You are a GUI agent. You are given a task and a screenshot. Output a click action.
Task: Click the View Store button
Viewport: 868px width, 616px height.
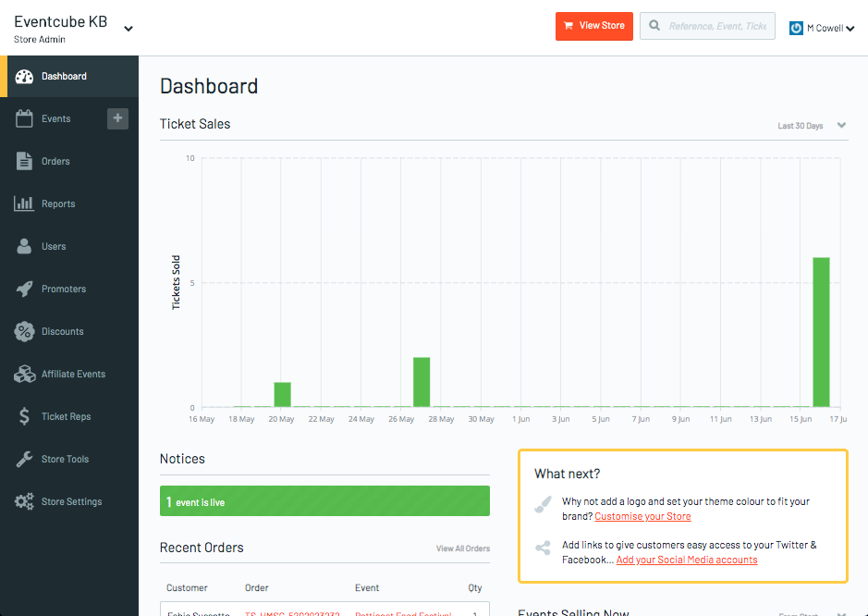click(593, 26)
